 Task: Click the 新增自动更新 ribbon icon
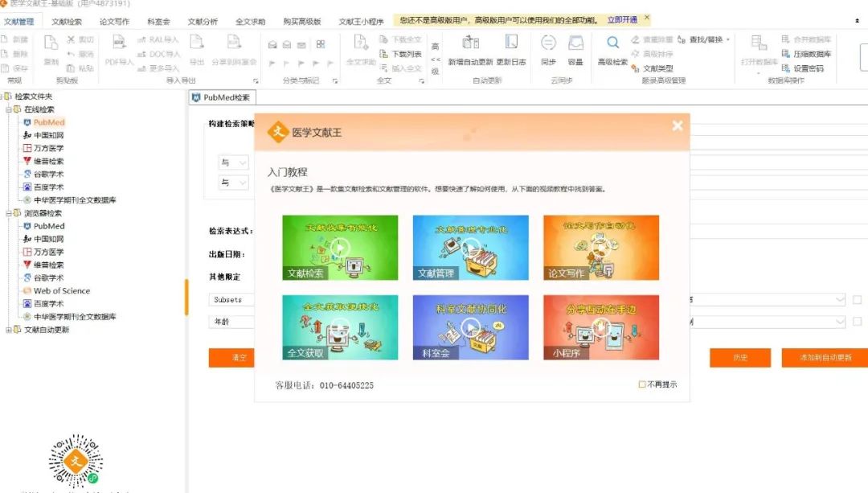[x=470, y=43]
